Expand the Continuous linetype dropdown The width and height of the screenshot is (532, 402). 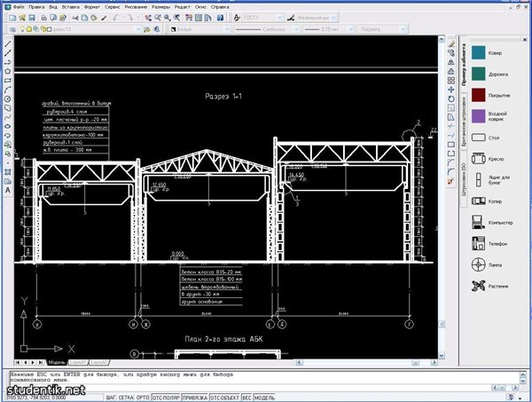[x=295, y=29]
